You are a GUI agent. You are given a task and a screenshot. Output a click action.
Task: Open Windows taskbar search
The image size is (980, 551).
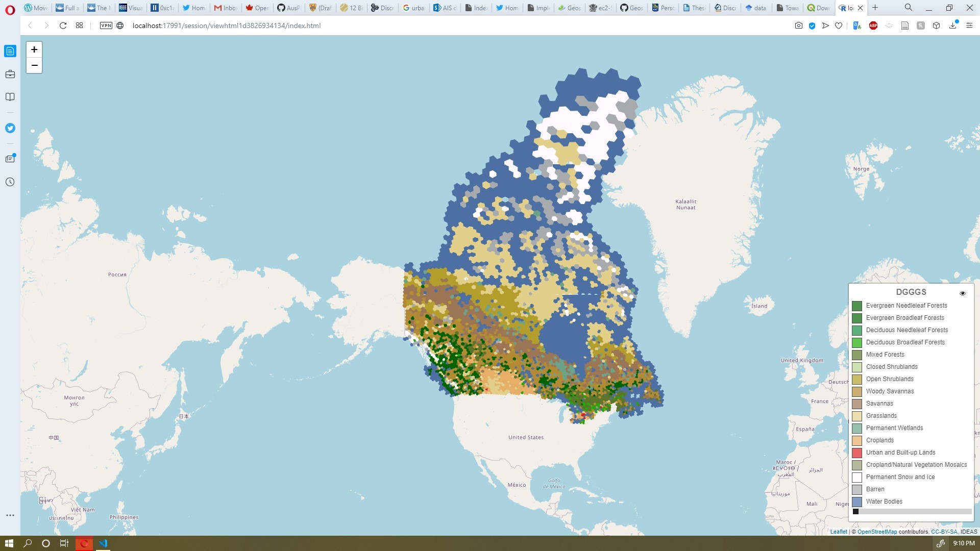[x=28, y=543]
